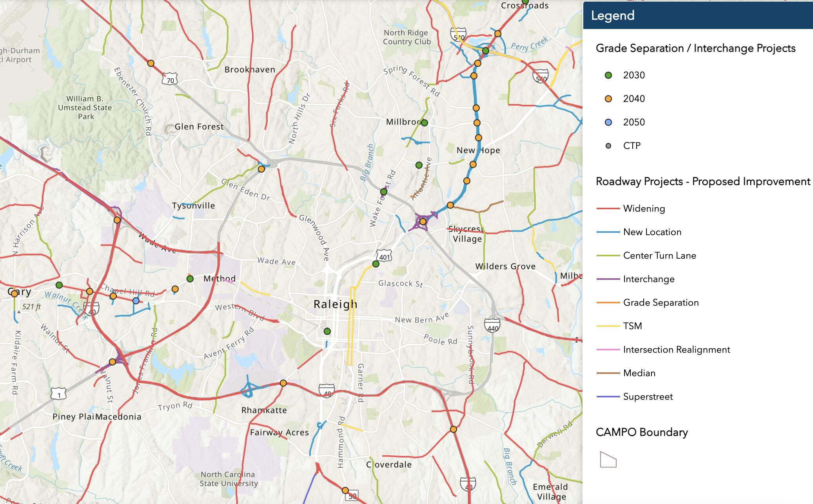The image size is (813, 504).
Task: Click the blue 2050 legend dot
Action: 608,122
